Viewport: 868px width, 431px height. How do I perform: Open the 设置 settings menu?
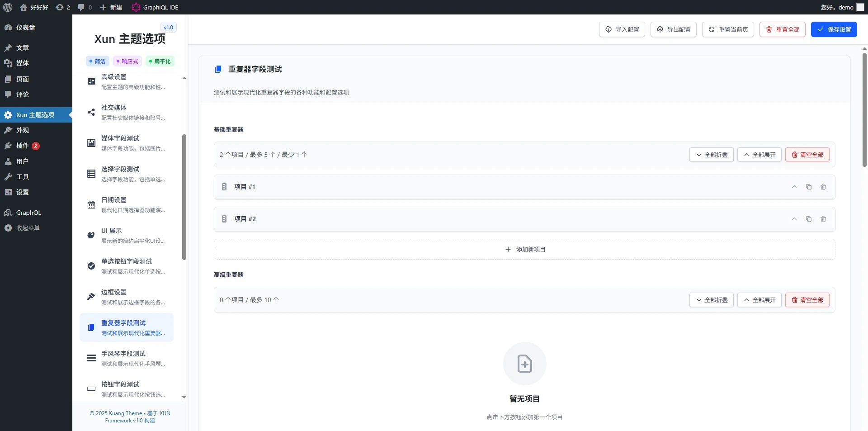[x=36, y=192]
